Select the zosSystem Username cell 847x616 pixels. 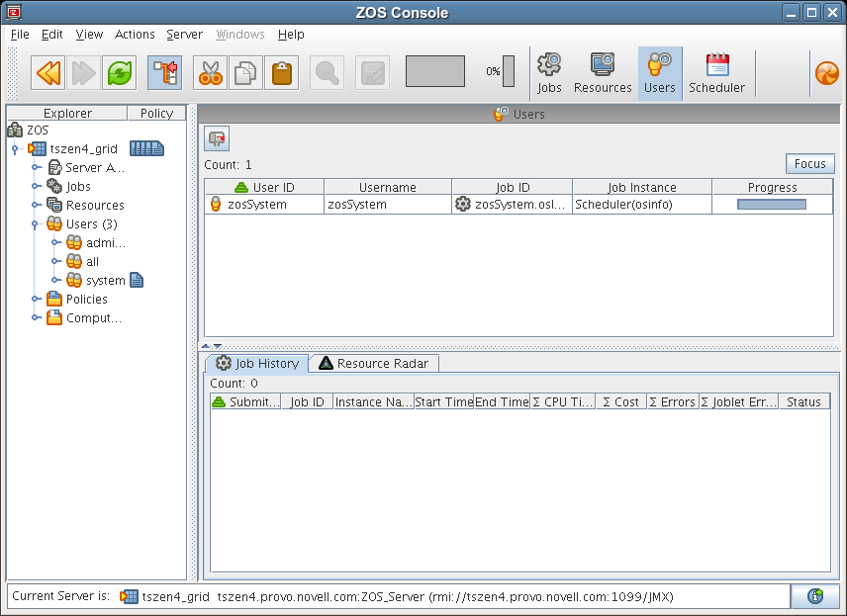pos(388,204)
